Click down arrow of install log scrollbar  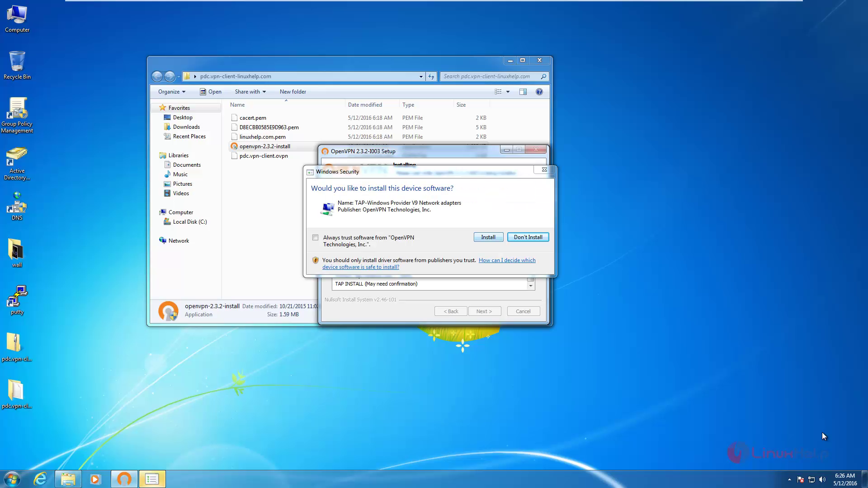click(x=531, y=286)
